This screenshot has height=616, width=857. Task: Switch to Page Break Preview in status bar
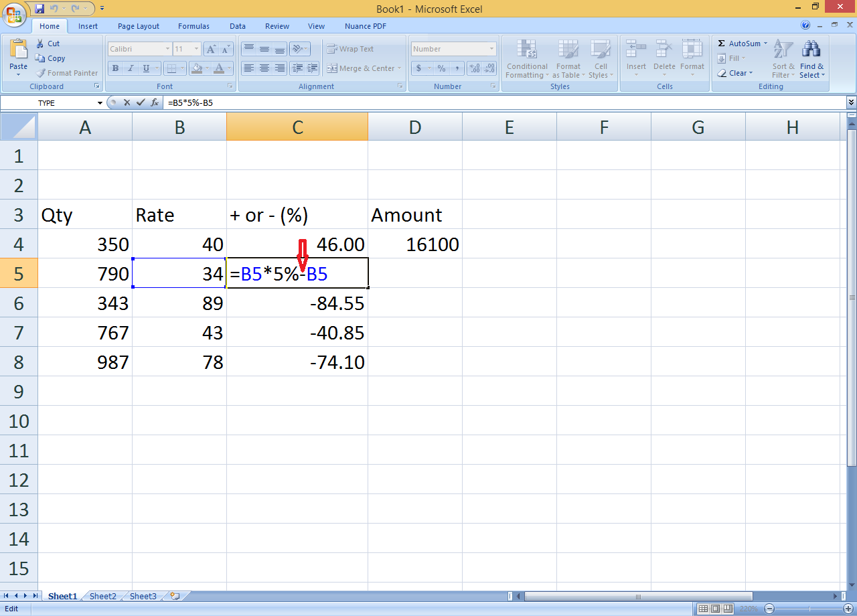[x=727, y=609]
